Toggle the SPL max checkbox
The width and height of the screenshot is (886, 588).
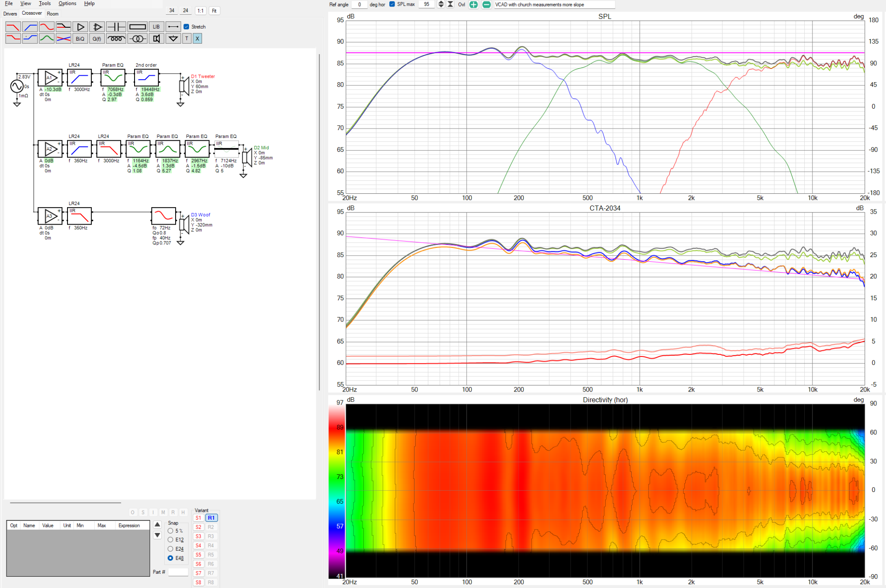(392, 4)
